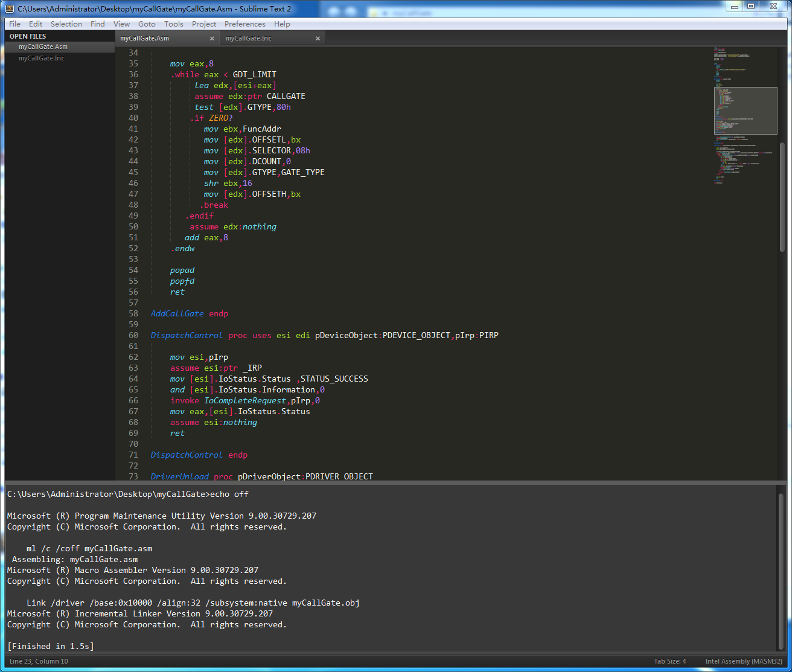Click the 'mov [edx].OFFSETH,bx' line
This screenshot has width=792, height=672.
click(x=252, y=194)
